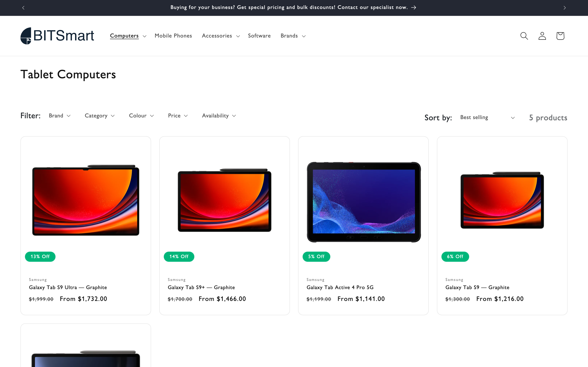The image size is (588, 367).
Task: Expand the Brand filter
Action: (60, 116)
